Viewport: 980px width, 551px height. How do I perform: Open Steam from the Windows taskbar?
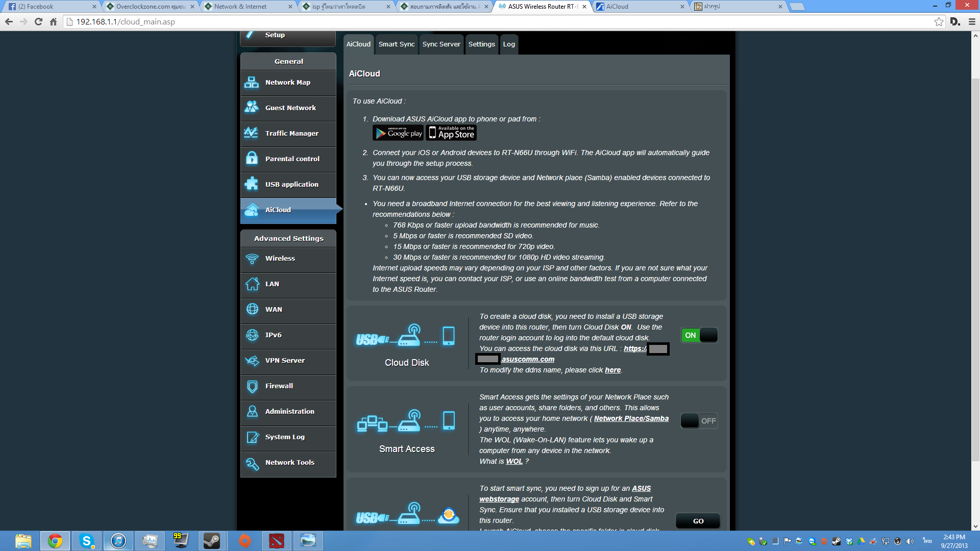point(211,540)
